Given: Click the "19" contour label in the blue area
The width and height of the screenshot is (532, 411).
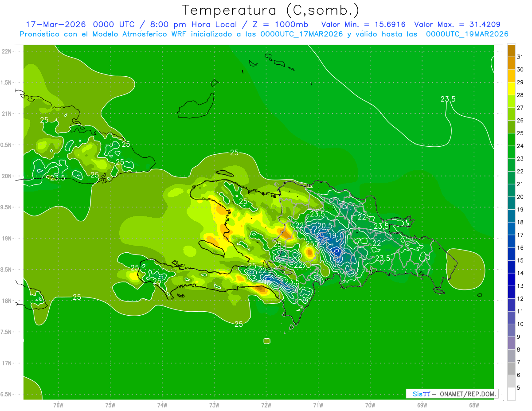Looking at the screenshot, I should 332,235.
